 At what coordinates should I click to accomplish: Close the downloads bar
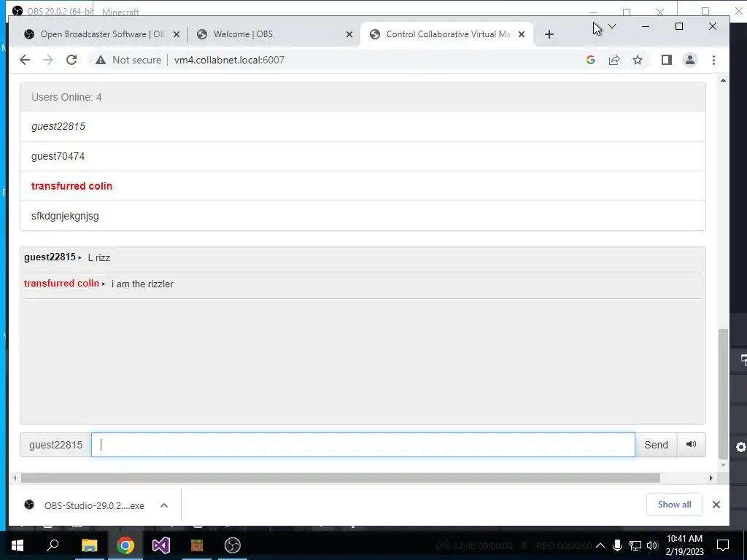[716, 505]
